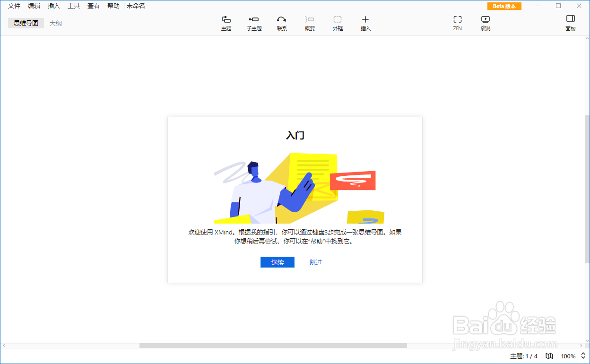Switch to 大纲 outline tab
The image size is (590, 364).
56,23
